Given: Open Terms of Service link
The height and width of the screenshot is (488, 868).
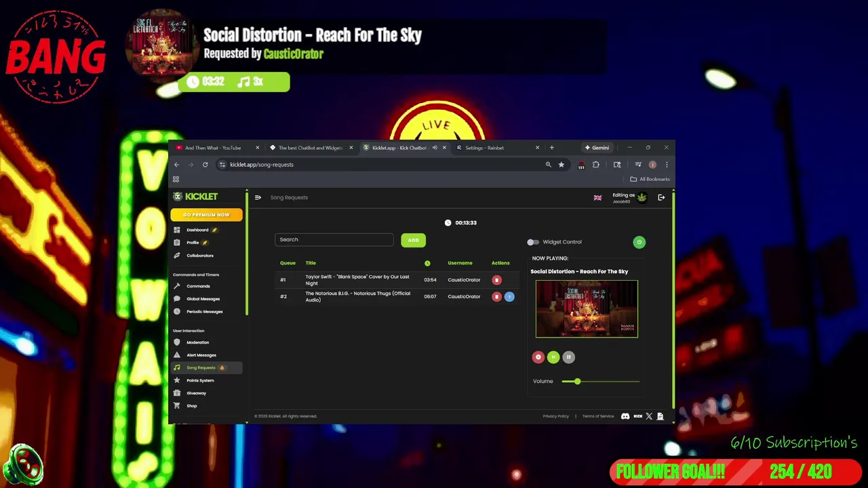Looking at the screenshot, I should coord(597,416).
